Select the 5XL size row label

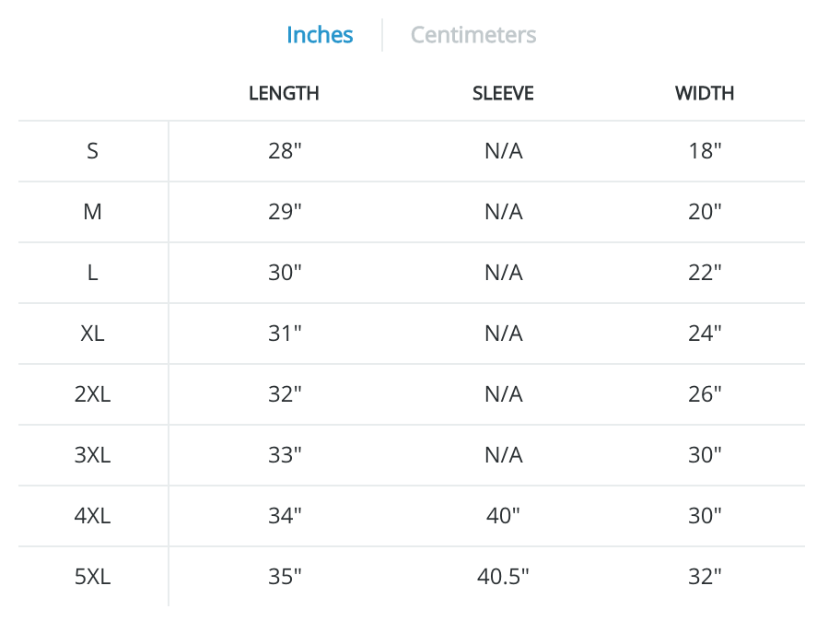click(x=93, y=577)
